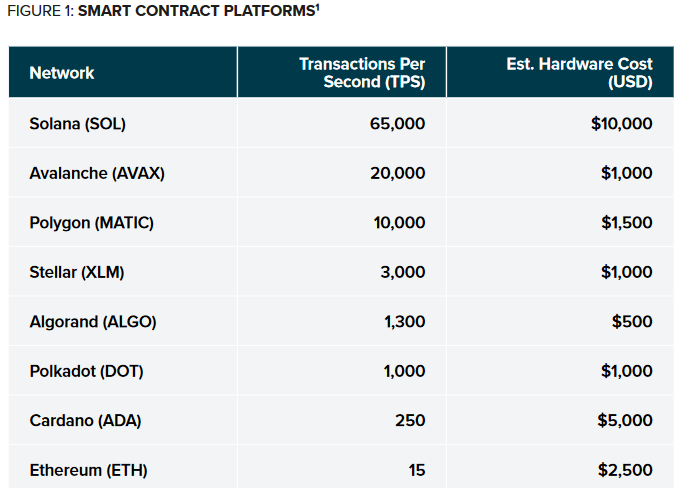Screen dimensions: 674x488
Task: Click the $10,000 hardware cost cell
Action: pos(620,124)
